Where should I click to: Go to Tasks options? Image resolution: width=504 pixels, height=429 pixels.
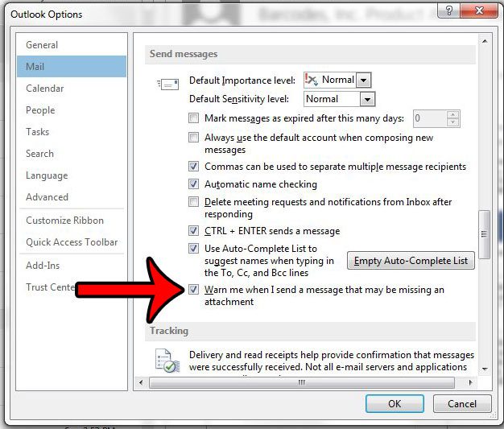pos(72,132)
